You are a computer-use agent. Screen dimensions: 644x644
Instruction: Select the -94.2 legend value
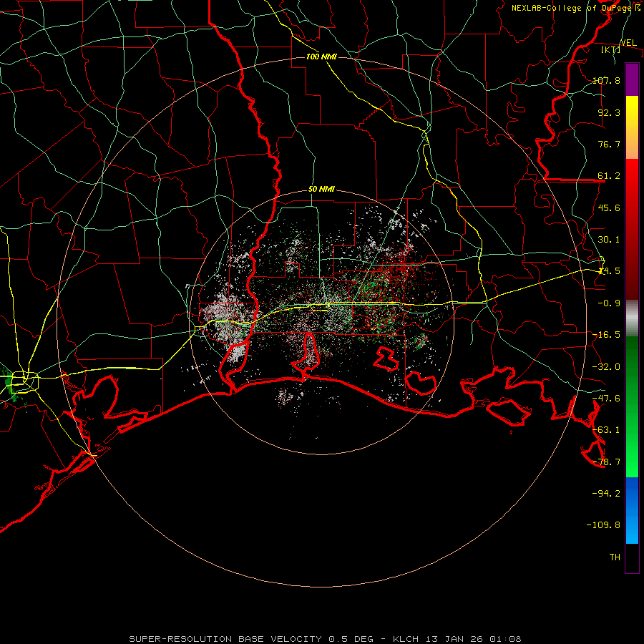(606, 494)
